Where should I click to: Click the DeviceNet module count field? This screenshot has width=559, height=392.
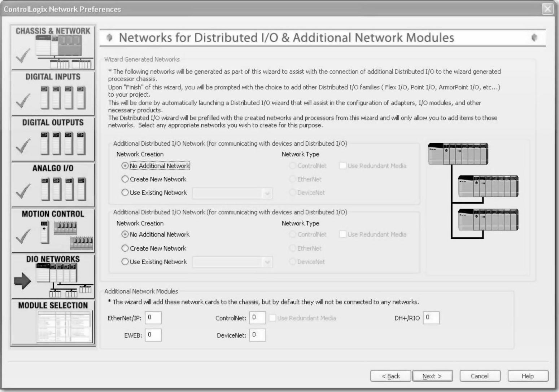(257, 335)
